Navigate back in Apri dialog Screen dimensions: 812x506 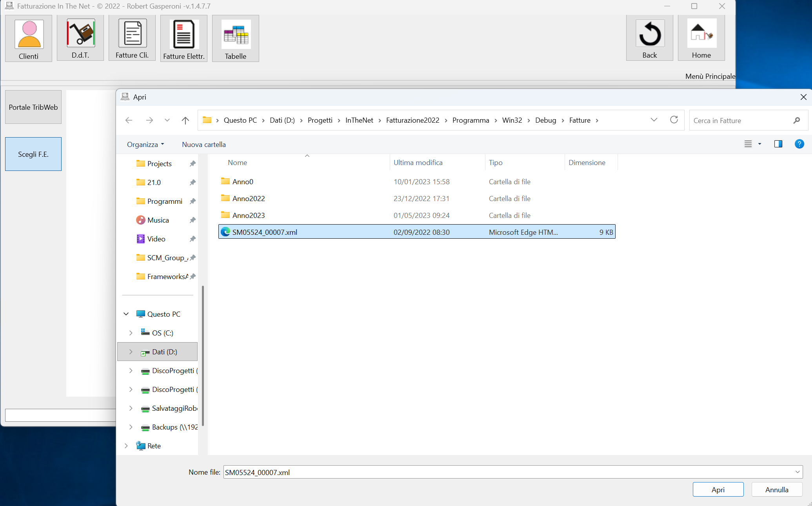129,120
